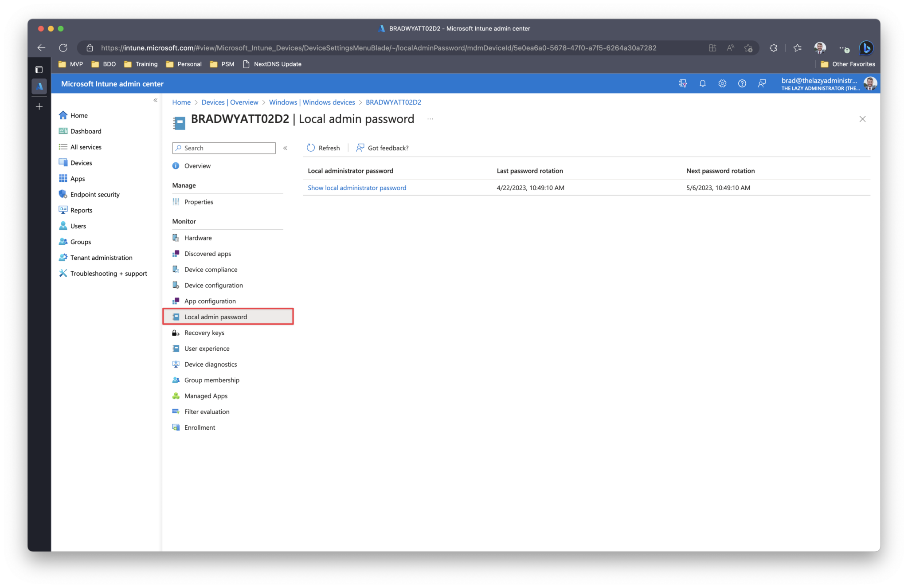Open Dashboard in the navigation
Screen dimensions: 908x588
(x=80, y=131)
